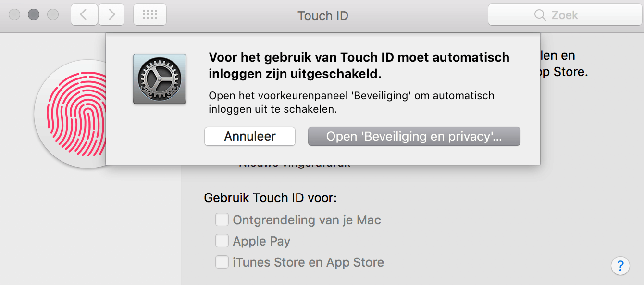Viewport: 644px width, 285px height.
Task: Go forward with the right chevron button
Action: coord(112,15)
